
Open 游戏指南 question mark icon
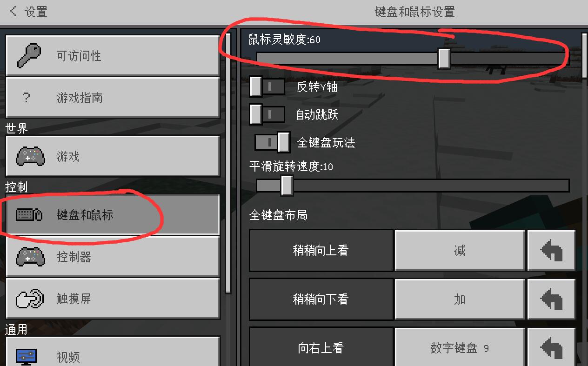pos(27,98)
